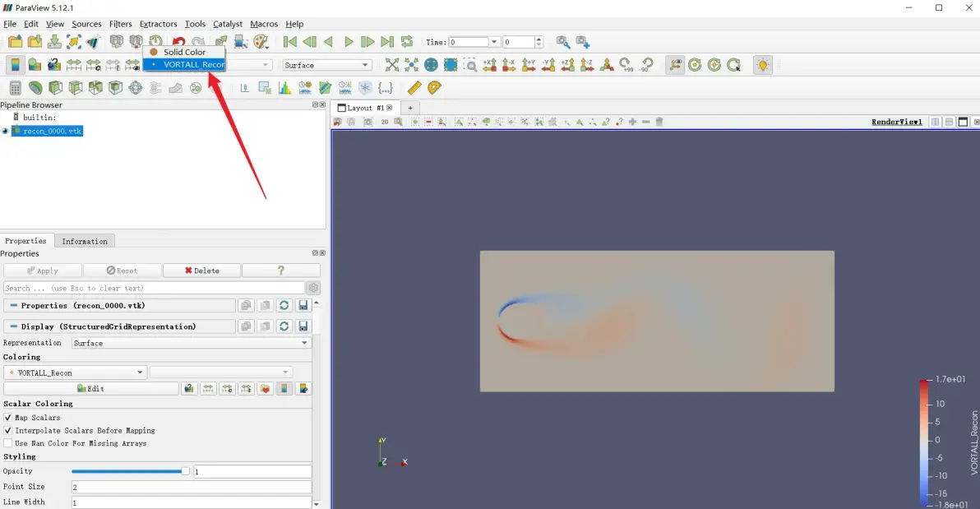Switch to the Information tab
The height and width of the screenshot is (509, 980).
[x=85, y=242]
